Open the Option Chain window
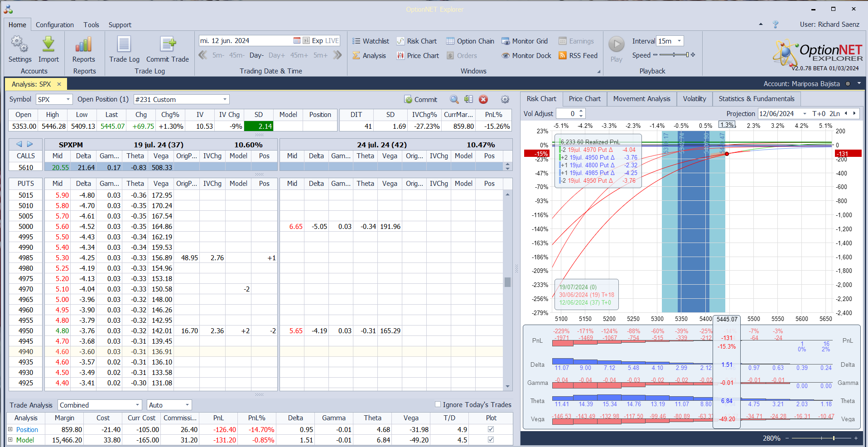 tap(470, 41)
